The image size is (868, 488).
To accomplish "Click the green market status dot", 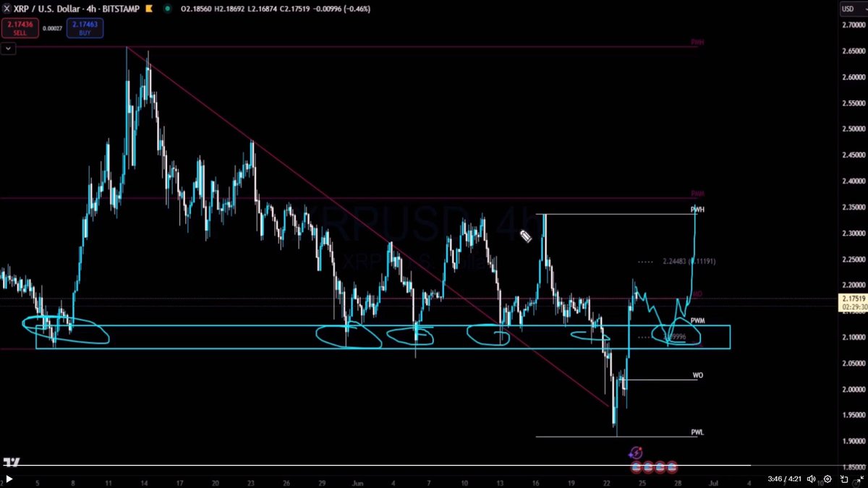I will click(167, 8).
